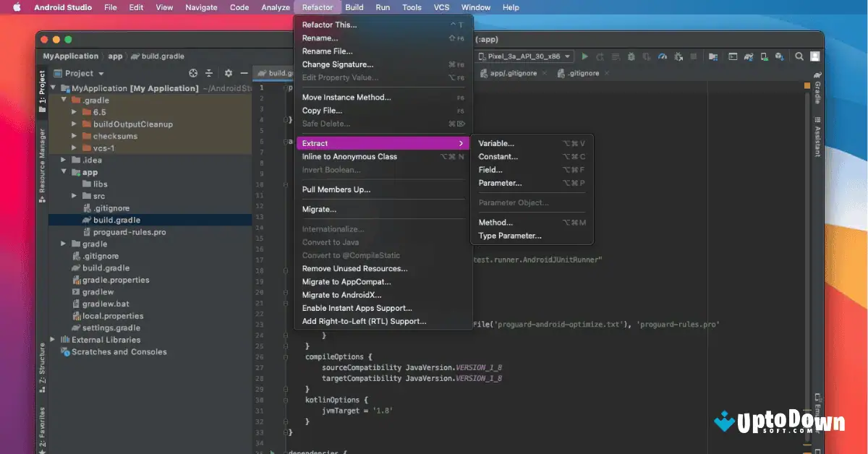
Task: Select Migrate to AndroidX from Refactor menu
Action: pos(341,294)
